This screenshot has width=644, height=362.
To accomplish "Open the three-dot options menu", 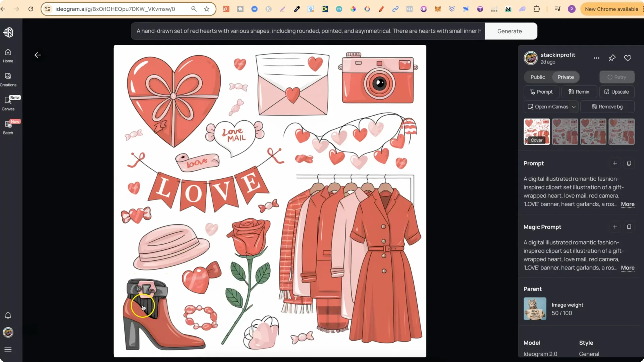I will pyautogui.click(x=597, y=58).
